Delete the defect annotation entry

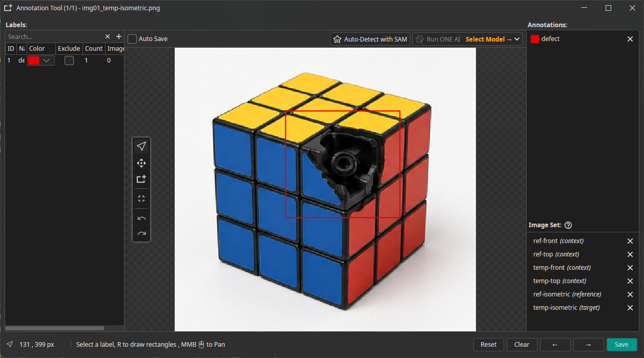[x=630, y=39]
